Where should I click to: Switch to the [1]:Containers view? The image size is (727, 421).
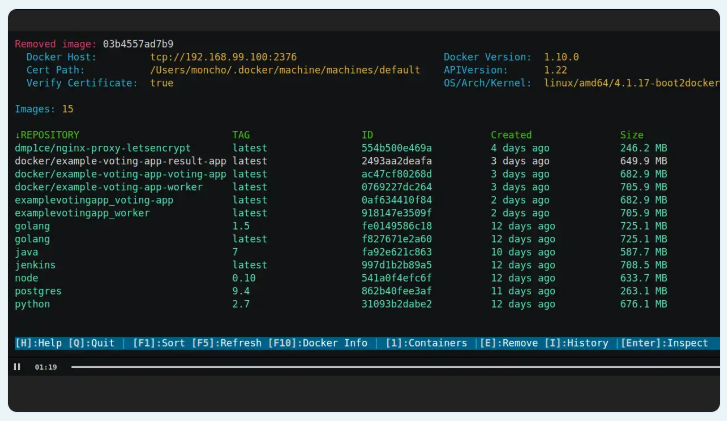tap(427, 343)
